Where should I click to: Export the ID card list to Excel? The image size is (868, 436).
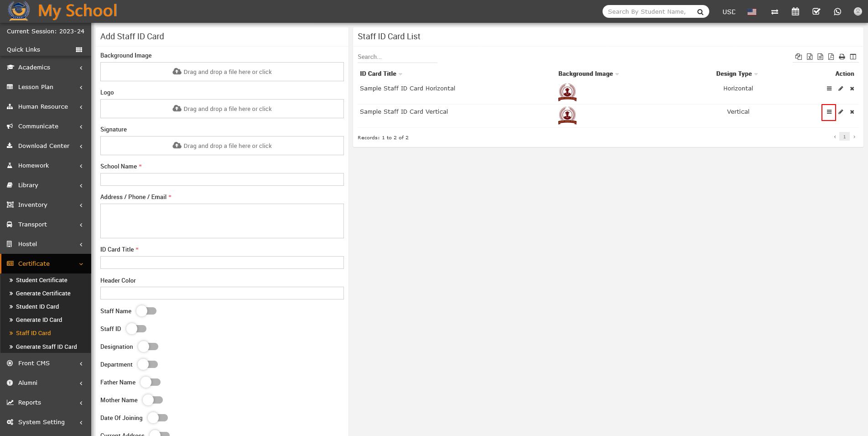(x=810, y=57)
